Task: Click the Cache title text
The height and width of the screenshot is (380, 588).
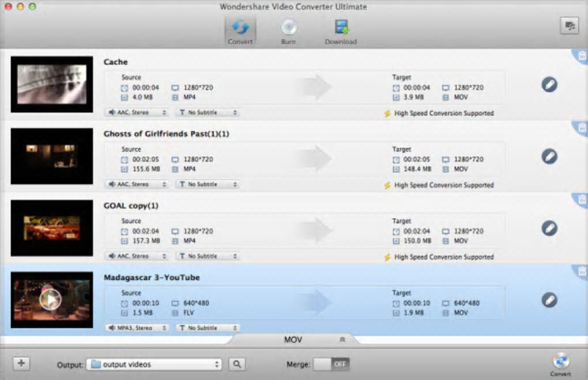Action: coord(115,62)
